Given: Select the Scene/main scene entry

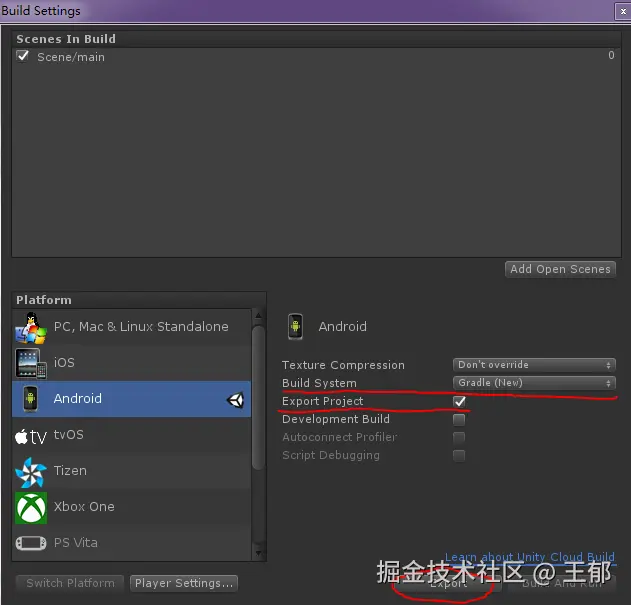Looking at the screenshot, I should click(x=316, y=57).
